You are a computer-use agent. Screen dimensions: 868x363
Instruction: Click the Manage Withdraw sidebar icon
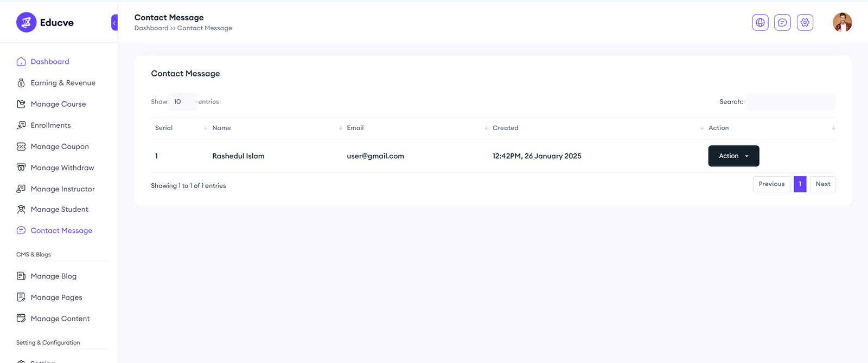(21, 168)
